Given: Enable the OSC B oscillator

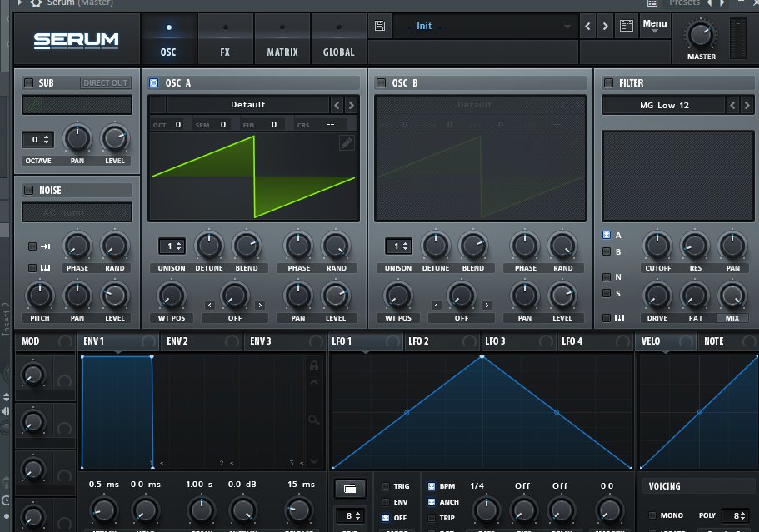Looking at the screenshot, I should [x=381, y=82].
